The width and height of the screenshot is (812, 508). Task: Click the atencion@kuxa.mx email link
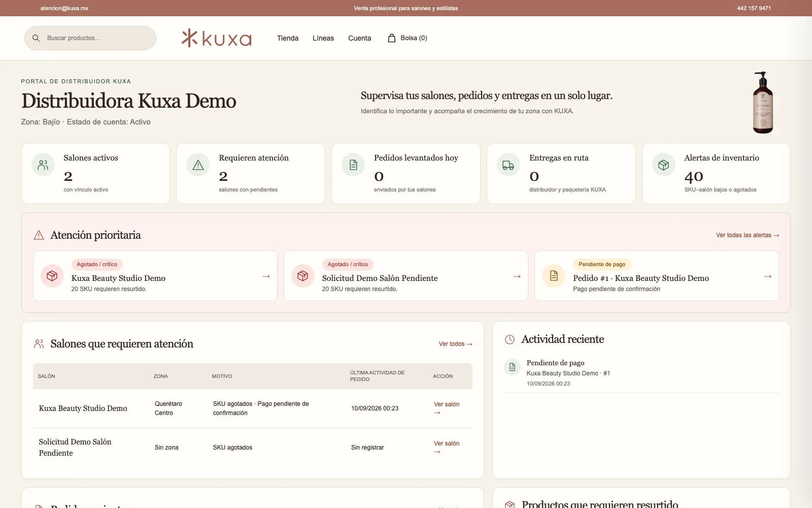coord(64,8)
